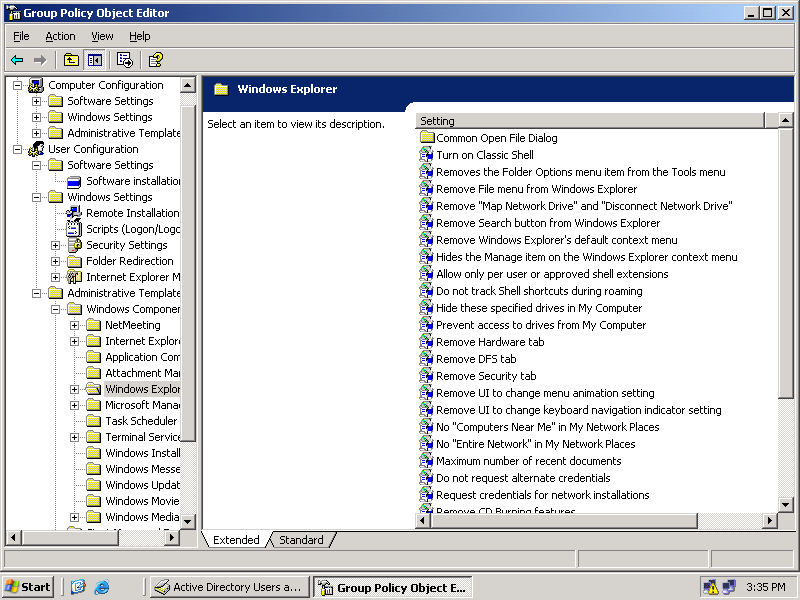The height and width of the screenshot is (600, 800).
Task: Click the Help toolbar icon
Action: pos(155,60)
